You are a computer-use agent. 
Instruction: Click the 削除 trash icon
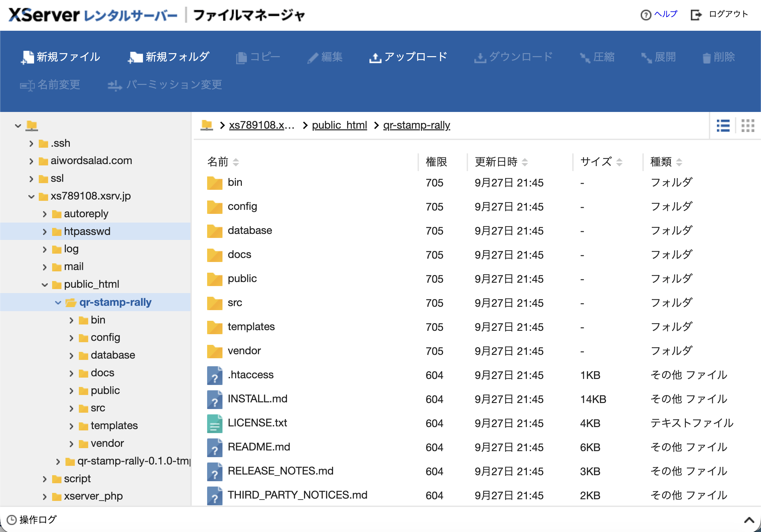[x=706, y=58]
